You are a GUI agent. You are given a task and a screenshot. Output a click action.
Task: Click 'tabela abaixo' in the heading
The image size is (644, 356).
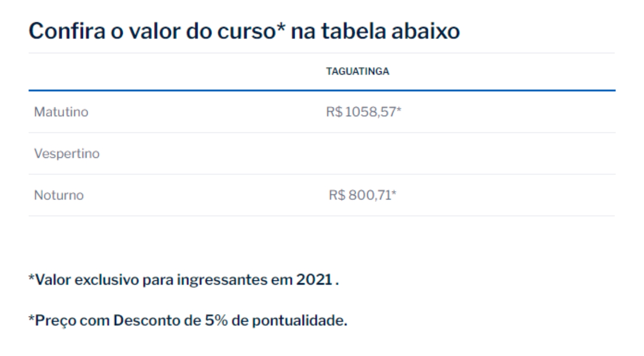tap(390, 31)
